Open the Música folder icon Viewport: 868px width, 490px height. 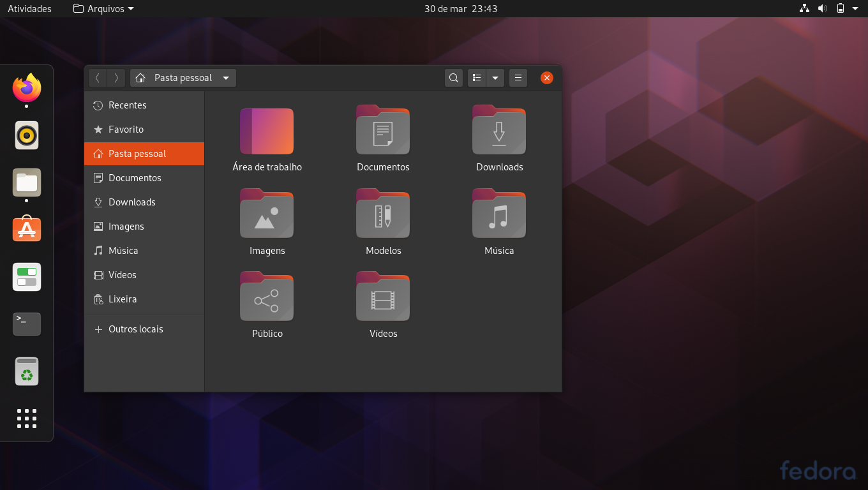coord(499,213)
